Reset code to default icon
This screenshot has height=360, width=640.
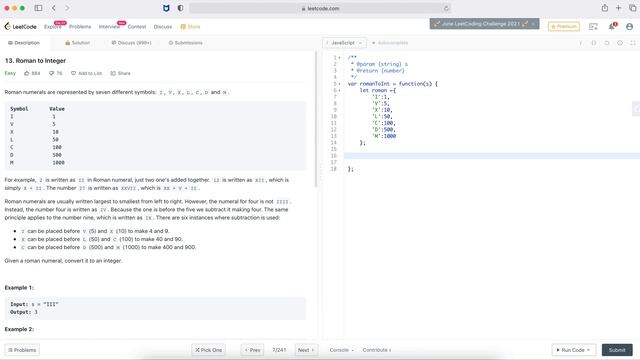click(x=607, y=43)
